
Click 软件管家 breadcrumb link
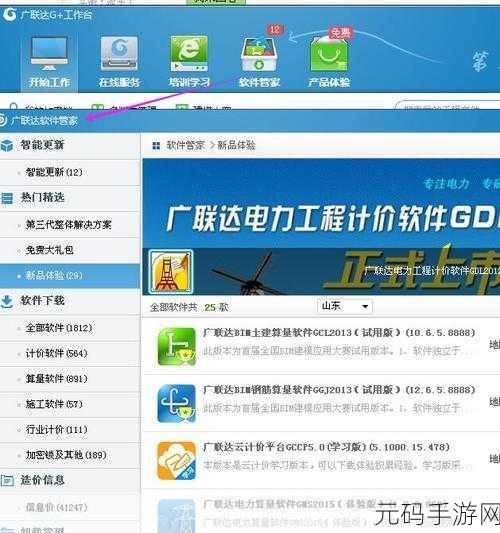click(x=186, y=145)
